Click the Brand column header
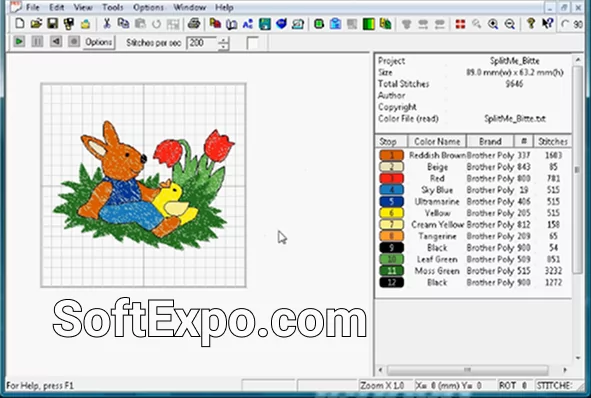 click(x=490, y=141)
